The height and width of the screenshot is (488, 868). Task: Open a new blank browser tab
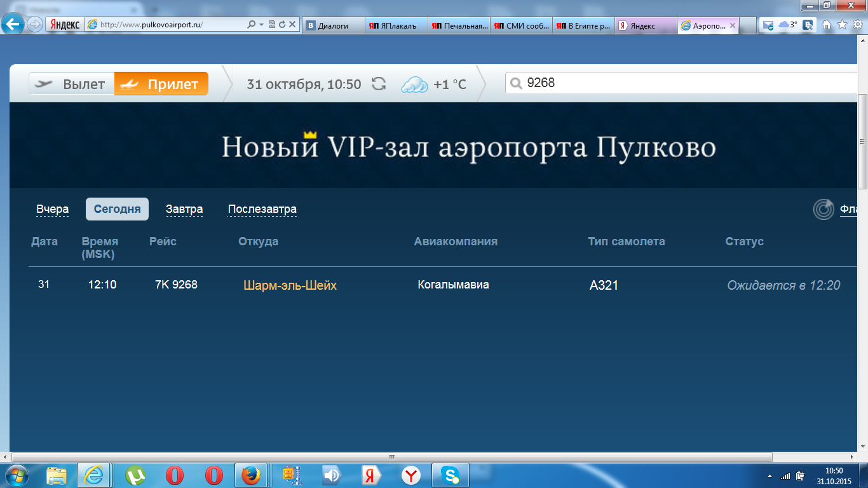(749, 25)
